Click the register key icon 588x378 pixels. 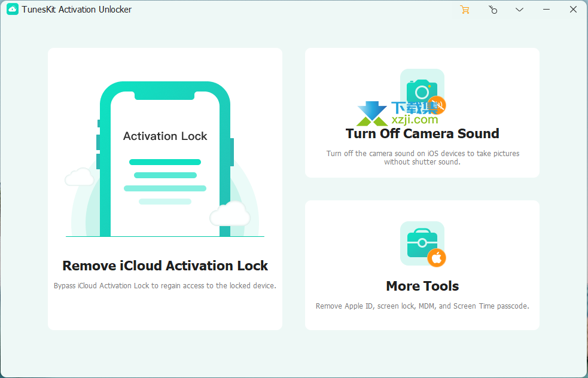493,10
